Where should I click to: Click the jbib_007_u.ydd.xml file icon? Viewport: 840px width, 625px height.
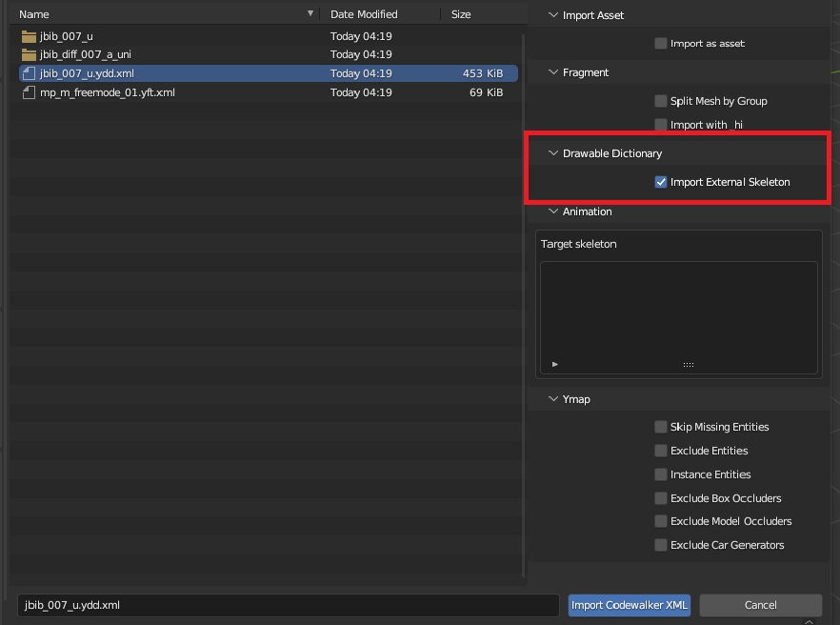(28, 73)
